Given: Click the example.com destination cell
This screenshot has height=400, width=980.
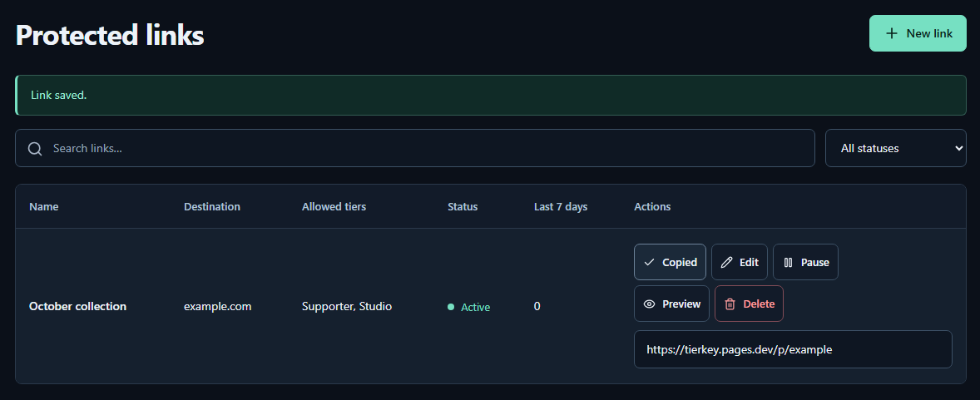Looking at the screenshot, I should coord(217,306).
